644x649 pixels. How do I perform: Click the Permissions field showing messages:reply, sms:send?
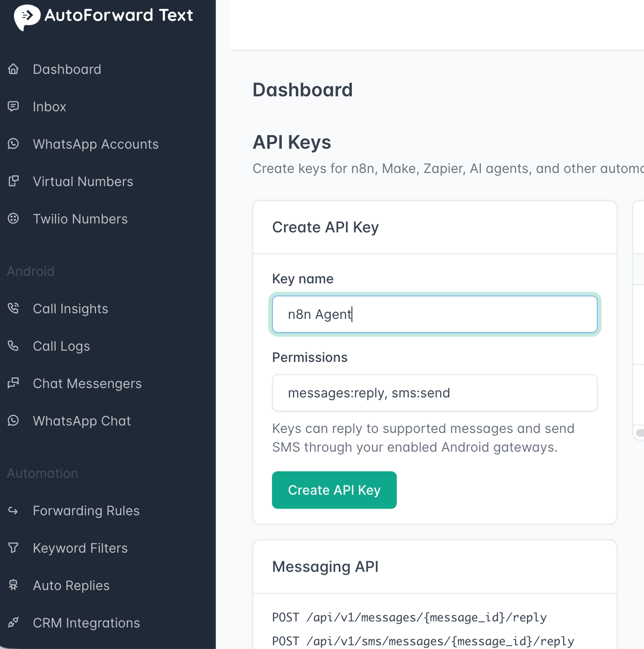tap(435, 393)
